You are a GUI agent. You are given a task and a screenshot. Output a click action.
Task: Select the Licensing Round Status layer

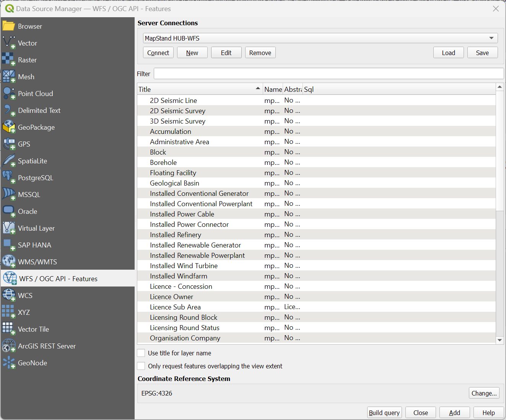pyautogui.click(x=316, y=327)
